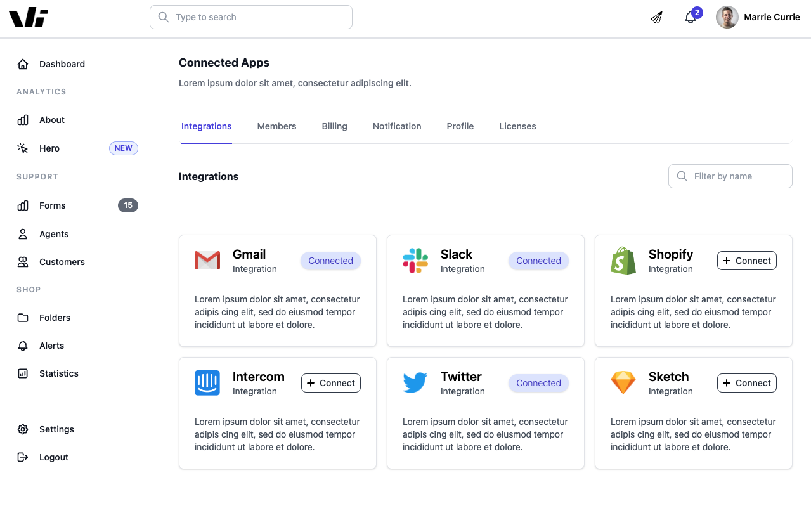Click Gmail's Connected status badge

pos(330,261)
